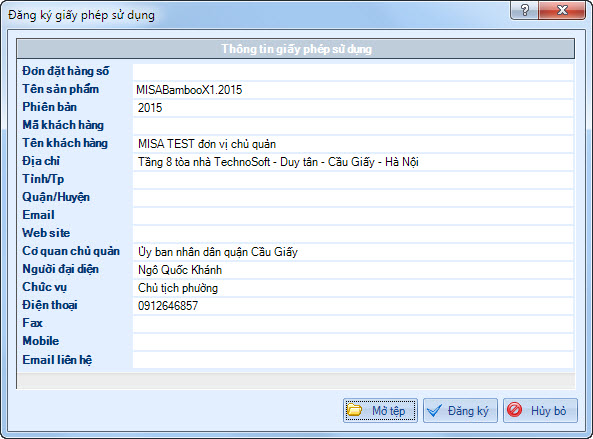Open the help question mark button
Viewport: 593px width, 439px height.
525,10
